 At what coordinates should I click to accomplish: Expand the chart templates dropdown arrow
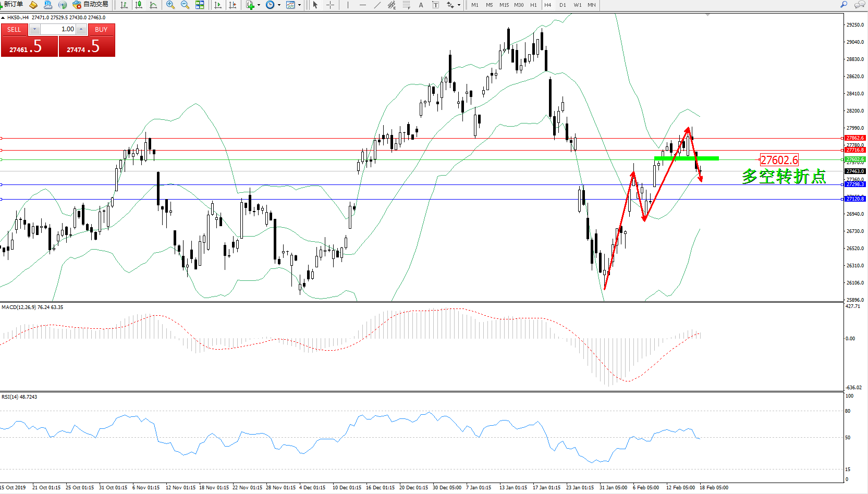[299, 5]
